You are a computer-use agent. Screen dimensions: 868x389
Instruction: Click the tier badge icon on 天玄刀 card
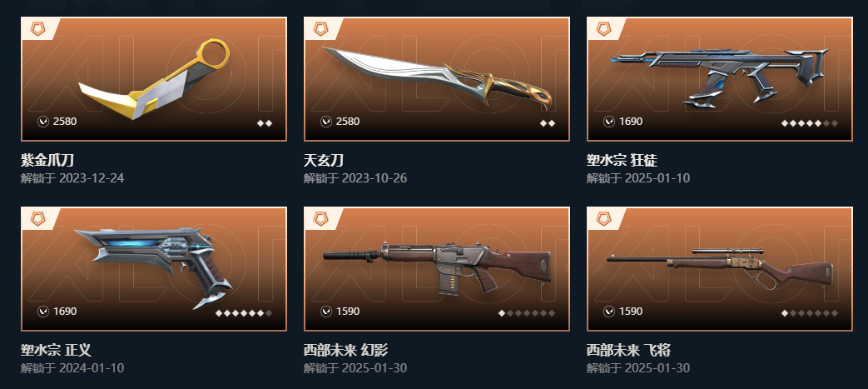click(x=320, y=29)
